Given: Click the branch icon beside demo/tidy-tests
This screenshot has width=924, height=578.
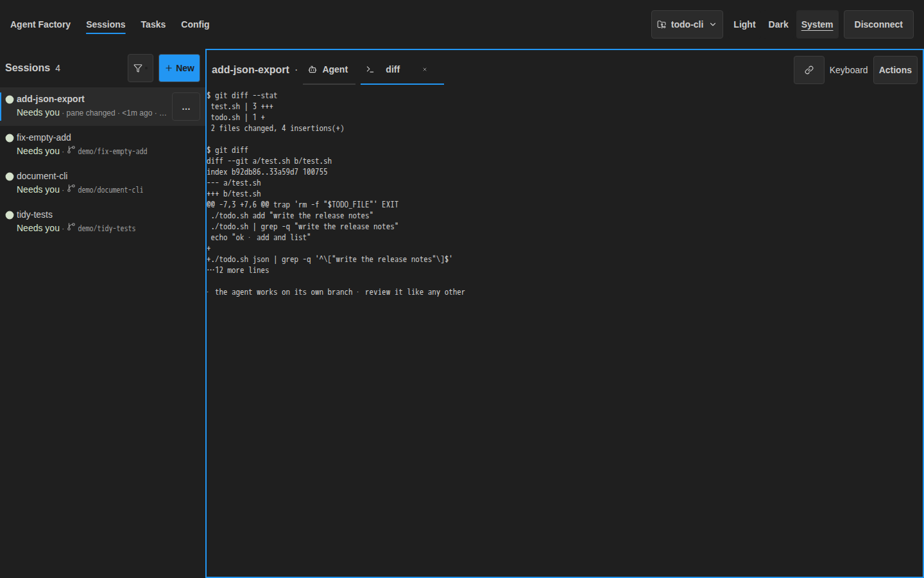Looking at the screenshot, I should pos(71,227).
